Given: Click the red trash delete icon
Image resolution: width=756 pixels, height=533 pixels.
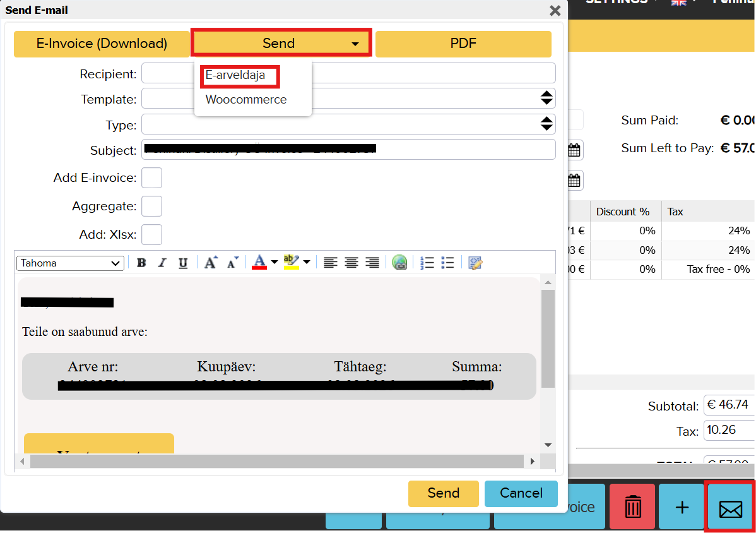Looking at the screenshot, I should tap(632, 506).
